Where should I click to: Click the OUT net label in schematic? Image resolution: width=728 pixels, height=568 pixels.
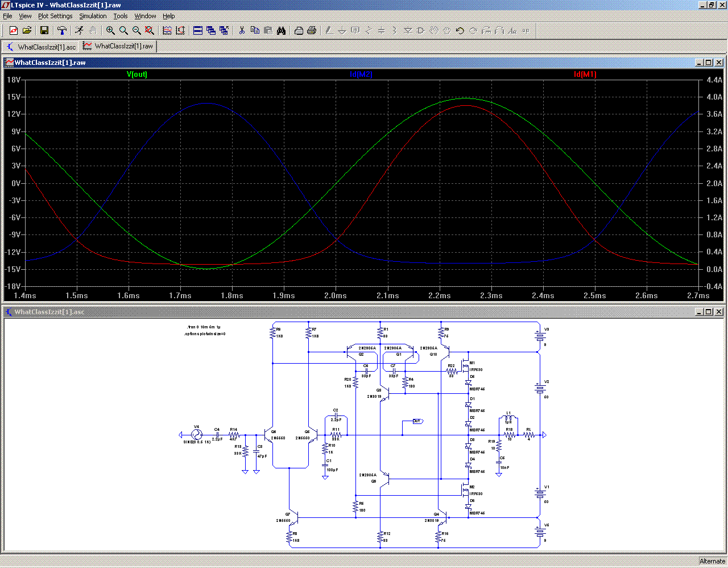[417, 421]
